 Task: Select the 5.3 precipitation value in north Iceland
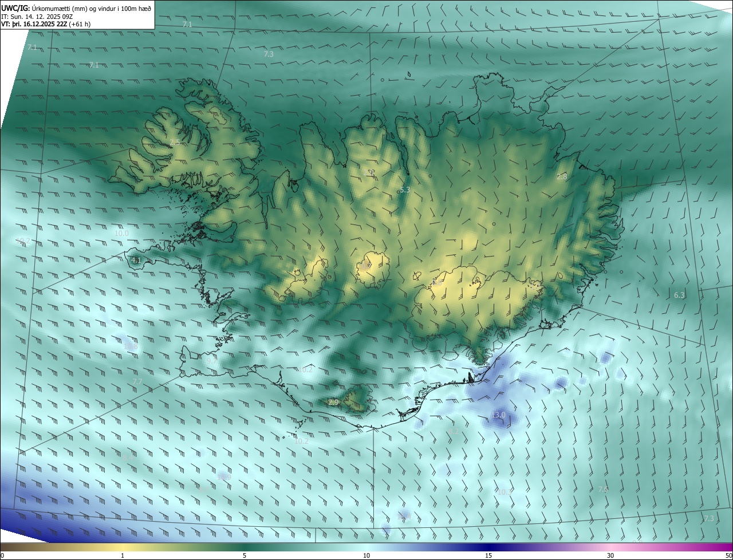[x=405, y=189]
